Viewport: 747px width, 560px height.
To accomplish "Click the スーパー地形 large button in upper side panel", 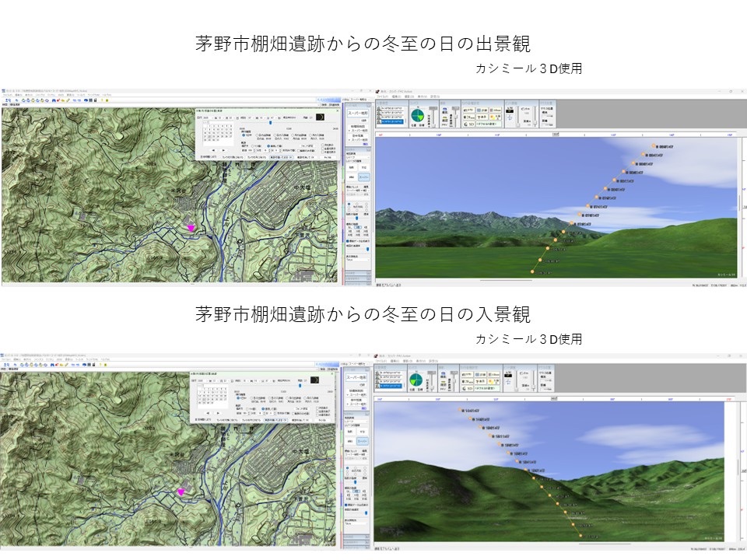I will [x=357, y=114].
